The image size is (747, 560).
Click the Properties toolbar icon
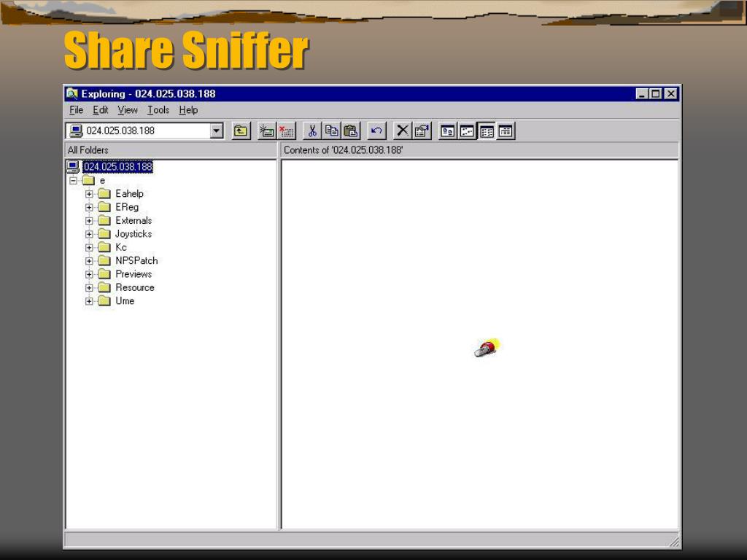tap(422, 131)
